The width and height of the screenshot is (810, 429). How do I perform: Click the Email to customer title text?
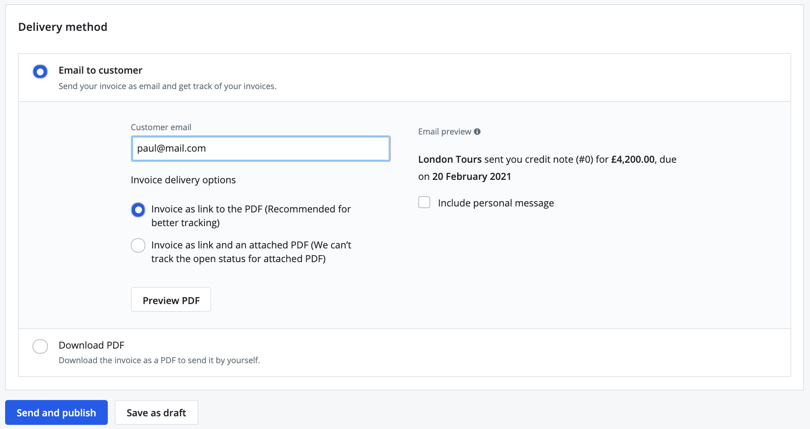(x=100, y=70)
